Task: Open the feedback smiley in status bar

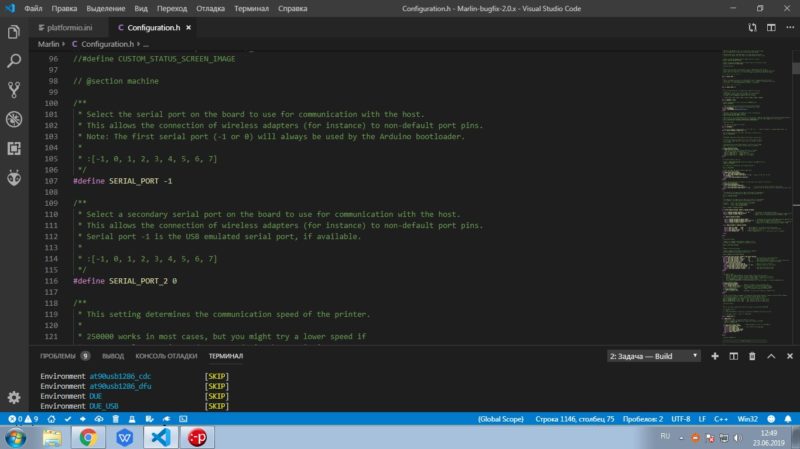Action: click(771, 419)
